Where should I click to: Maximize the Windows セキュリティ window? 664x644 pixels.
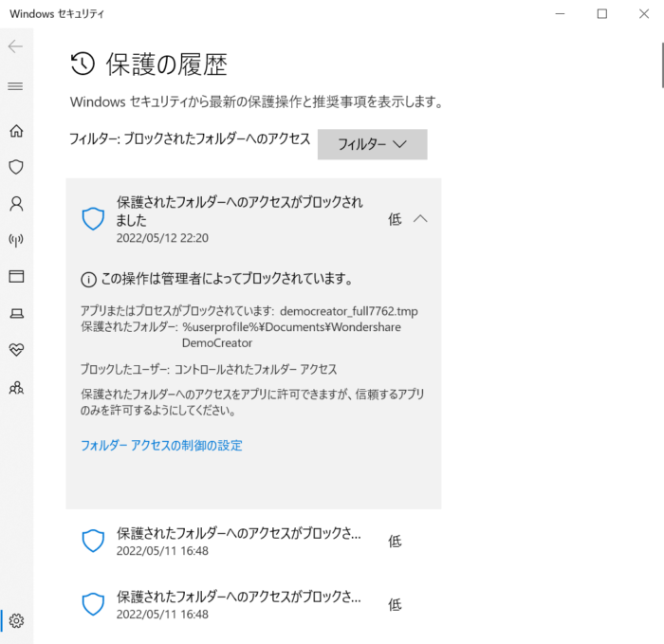[x=601, y=13]
